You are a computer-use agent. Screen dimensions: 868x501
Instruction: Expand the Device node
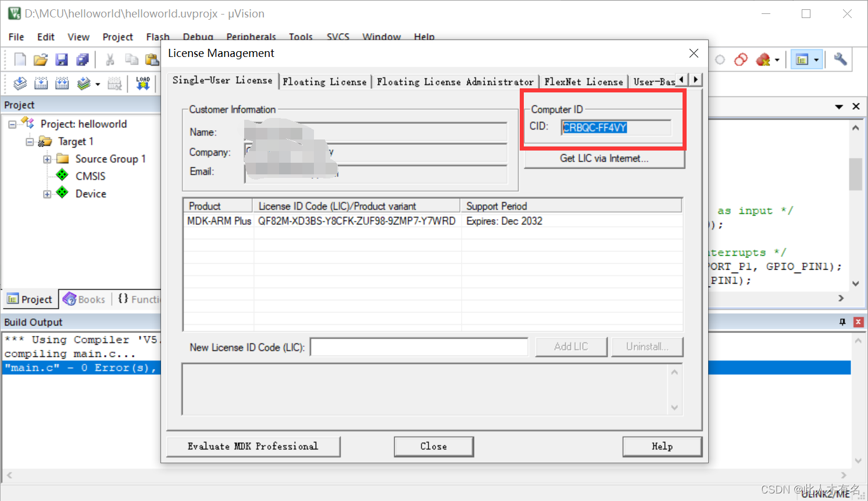[x=47, y=194]
